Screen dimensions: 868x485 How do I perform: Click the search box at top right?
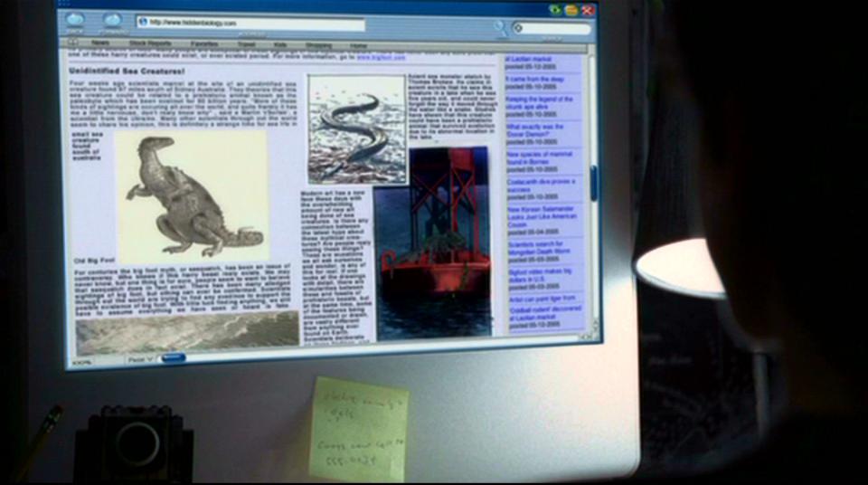(553, 29)
